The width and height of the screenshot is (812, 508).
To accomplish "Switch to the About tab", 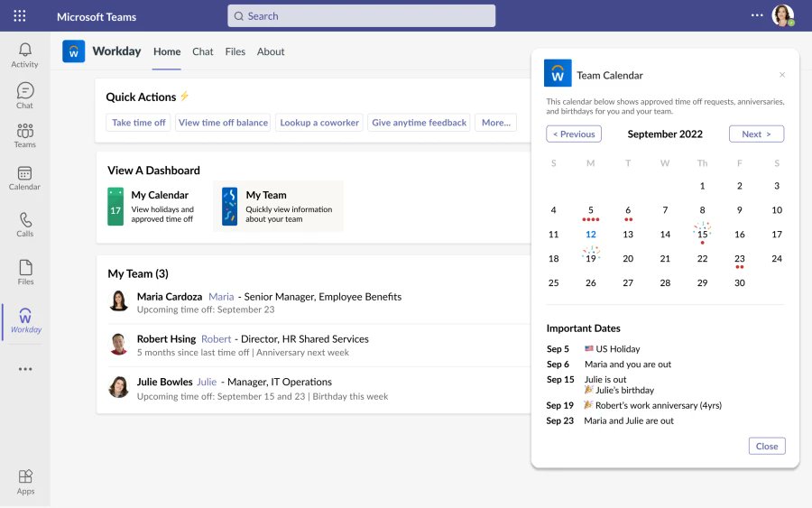I will click(271, 51).
